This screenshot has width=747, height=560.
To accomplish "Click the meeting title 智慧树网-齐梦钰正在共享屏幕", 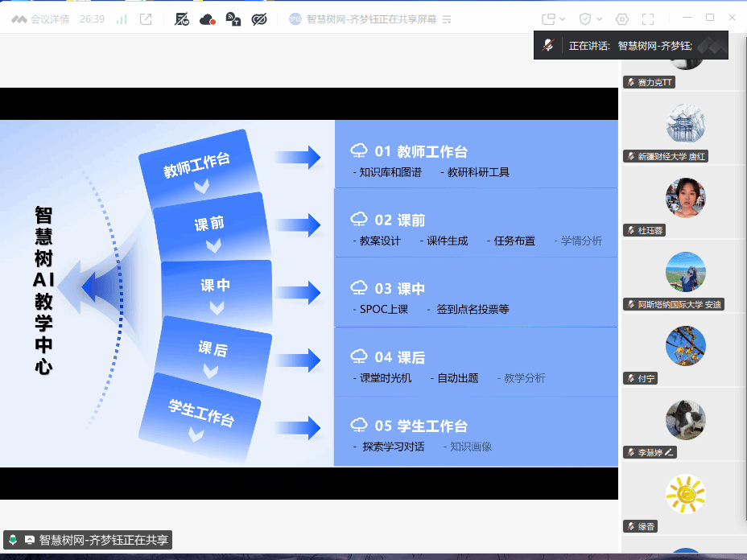I will 372,19.
